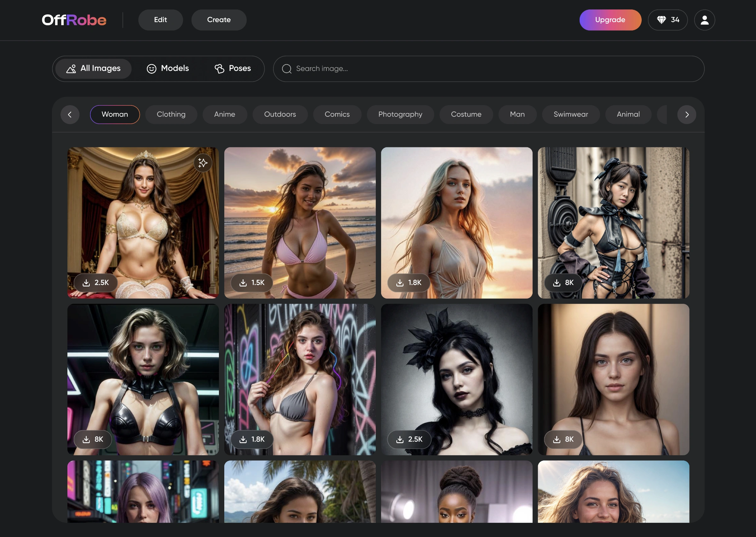The height and width of the screenshot is (537, 756).
Task: Click the Upgrade button
Action: pyautogui.click(x=610, y=20)
